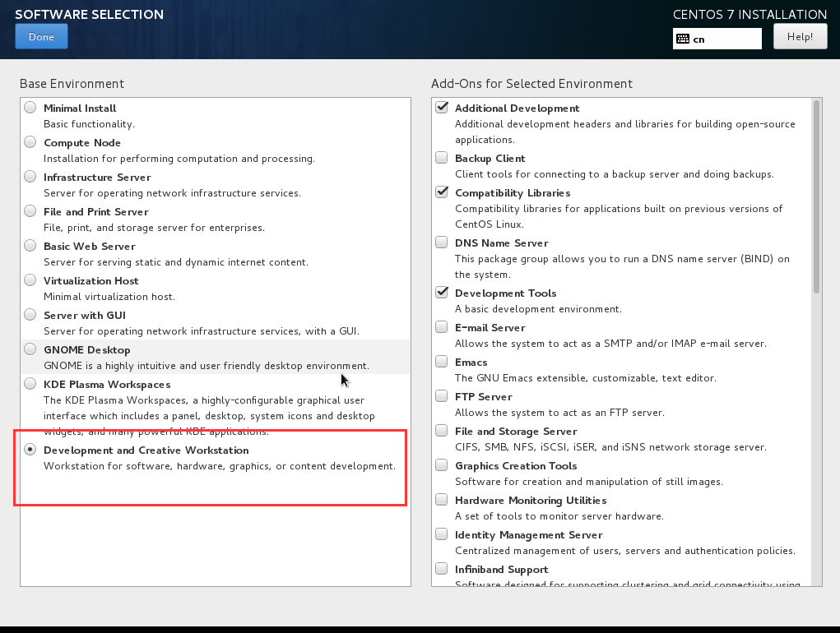Check Hardware Monitoring Utilities checkbox
This screenshot has width=840, height=633.
point(442,499)
